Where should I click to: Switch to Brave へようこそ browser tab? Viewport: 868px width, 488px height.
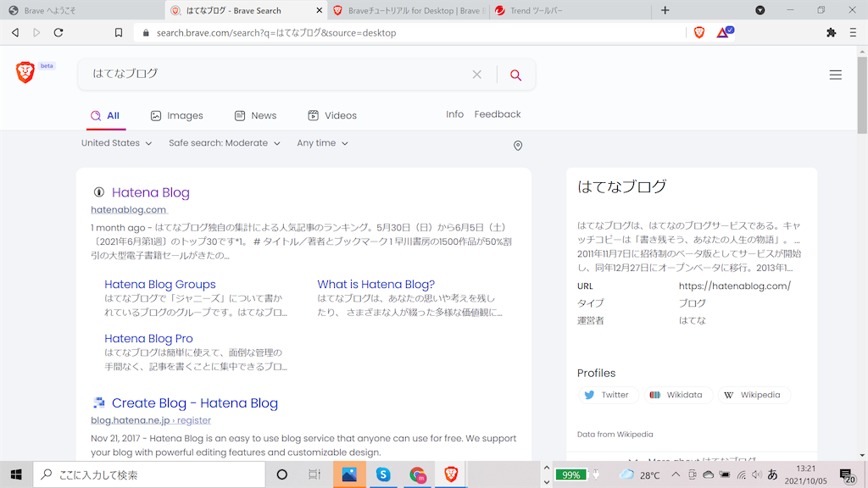(83, 10)
